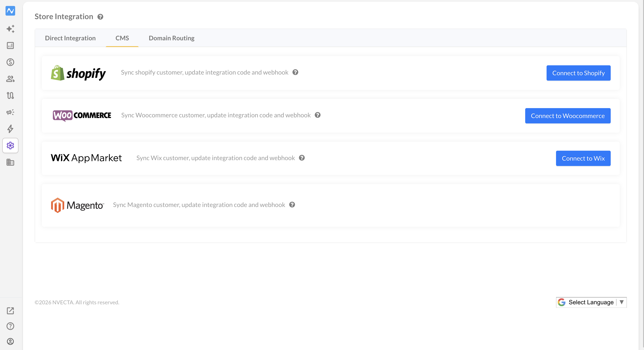This screenshot has width=644, height=350.
Task: Click the Store Integration heading text
Action: tap(64, 16)
